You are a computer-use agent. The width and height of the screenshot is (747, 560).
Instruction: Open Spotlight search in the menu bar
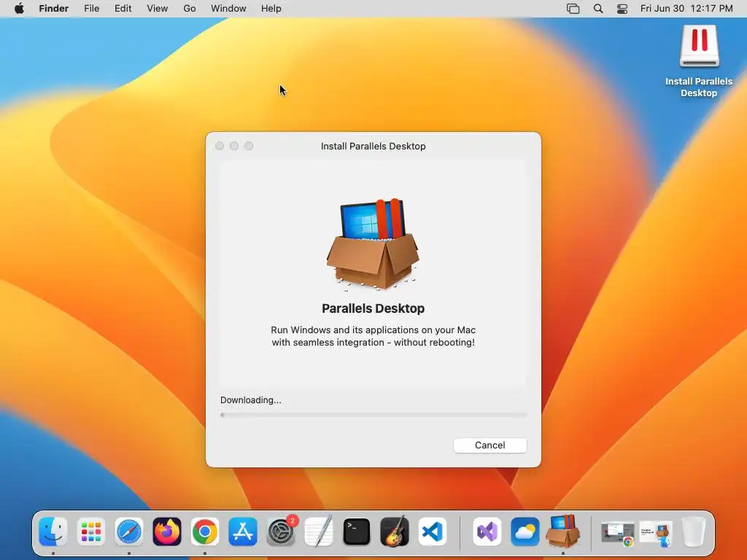click(598, 9)
